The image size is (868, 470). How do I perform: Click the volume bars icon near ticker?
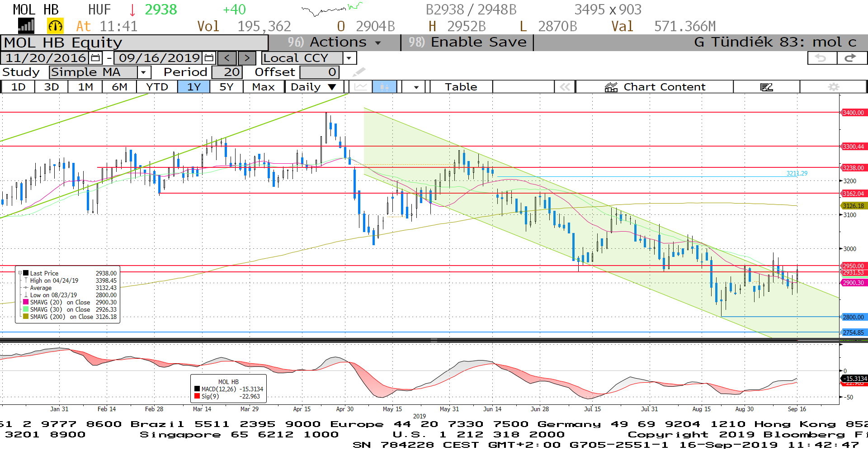click(x=26, y=26)
